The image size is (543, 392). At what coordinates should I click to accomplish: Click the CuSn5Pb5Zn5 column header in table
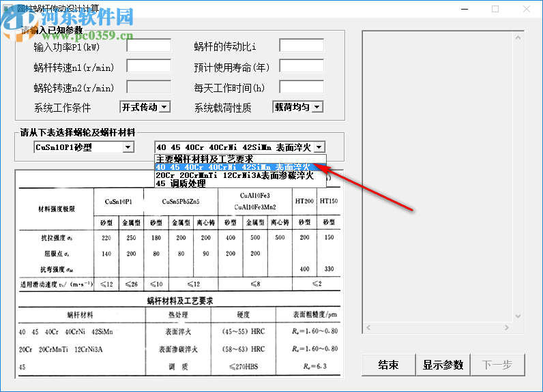(181, 202)
